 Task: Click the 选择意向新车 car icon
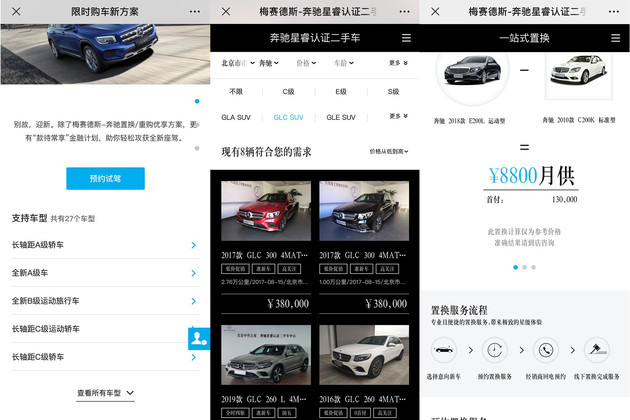pos(444,350)
